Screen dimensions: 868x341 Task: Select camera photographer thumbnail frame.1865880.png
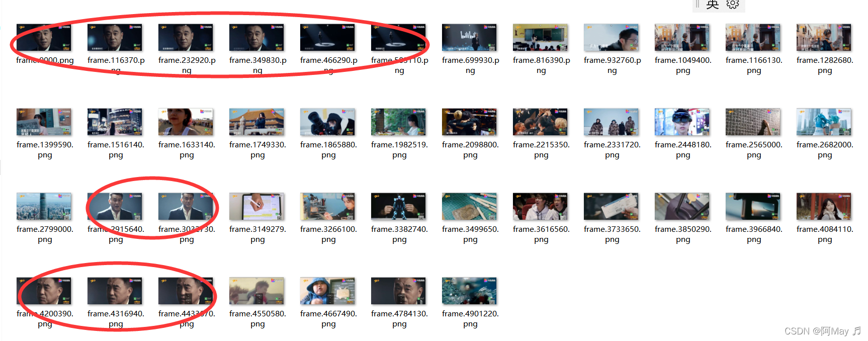[327, 122]
